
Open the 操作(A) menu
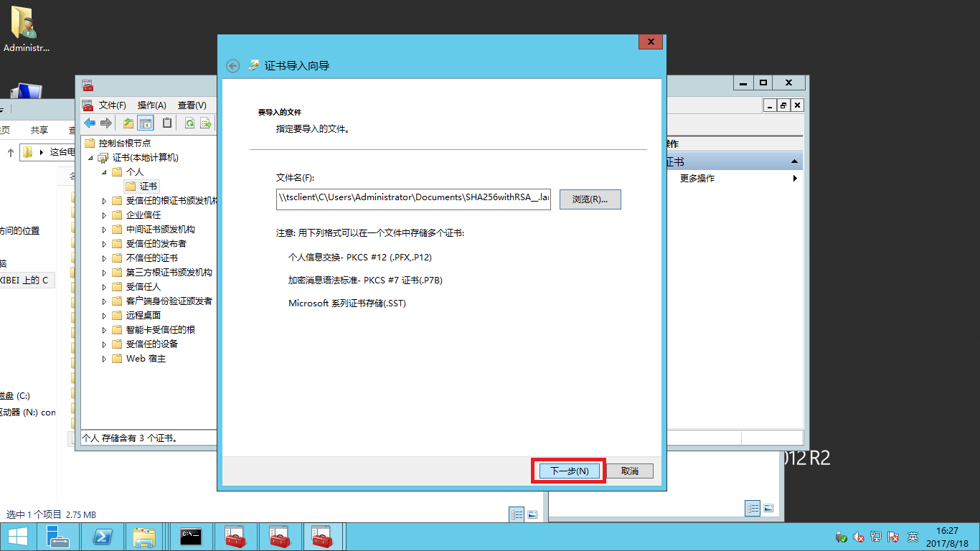click(151, 105)
